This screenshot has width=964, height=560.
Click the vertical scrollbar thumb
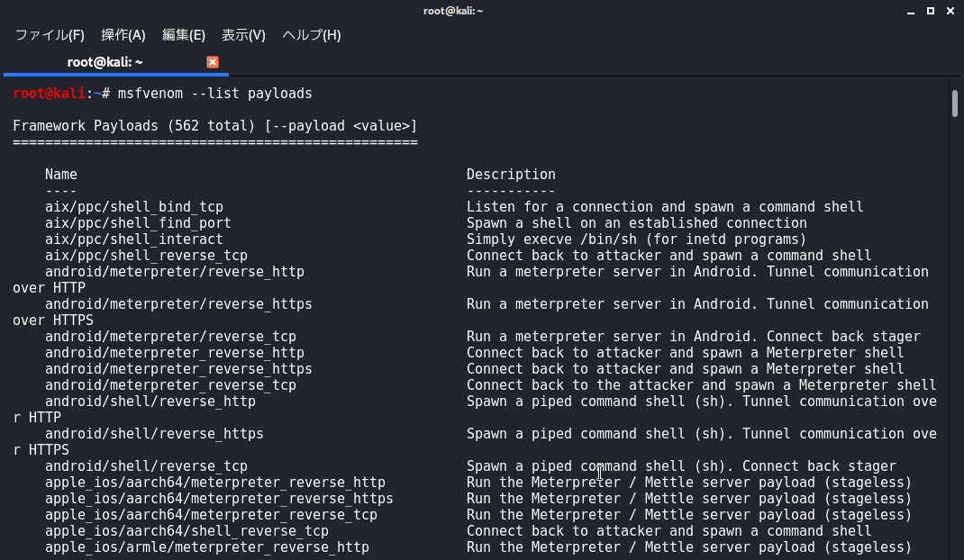[x=955, y=104]
